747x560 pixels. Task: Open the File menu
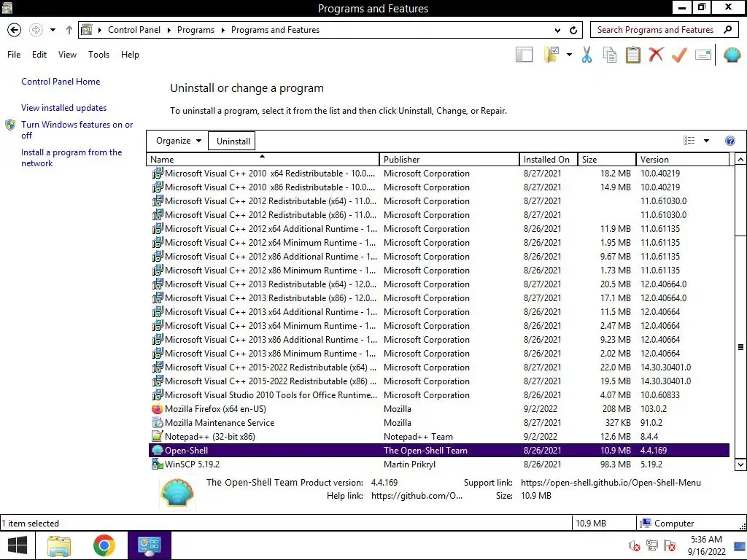[x=14, y=54]
